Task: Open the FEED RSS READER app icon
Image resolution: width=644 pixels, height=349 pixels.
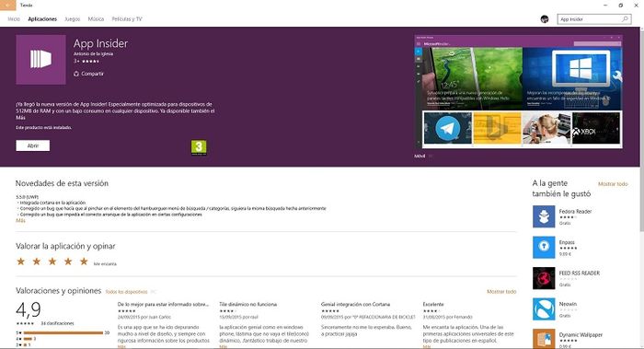Action: [x=544, y=278]
